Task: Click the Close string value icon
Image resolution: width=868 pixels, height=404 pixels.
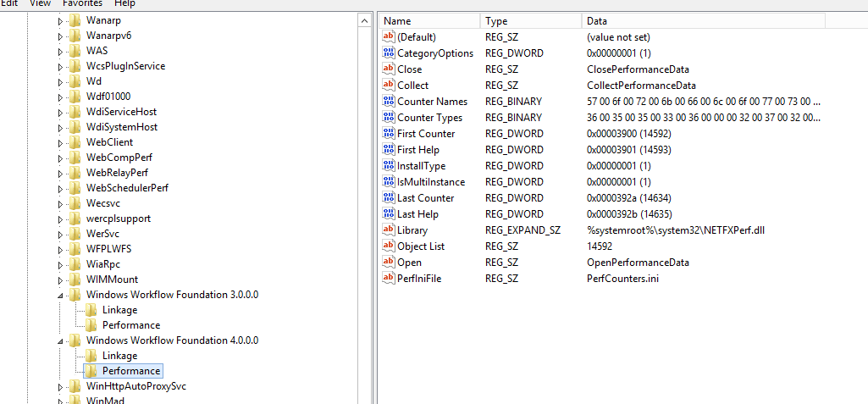Action: point(389,69)
